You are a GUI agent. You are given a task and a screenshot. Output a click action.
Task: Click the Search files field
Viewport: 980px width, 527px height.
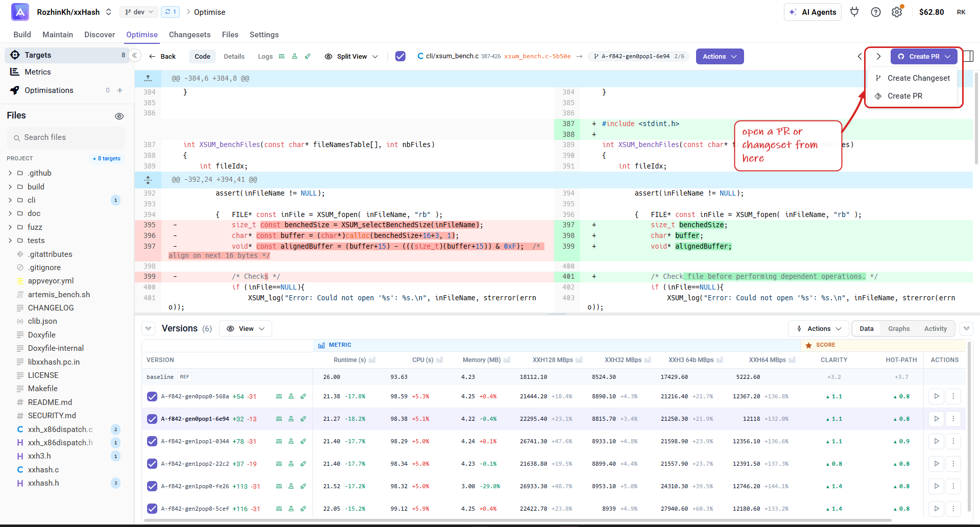coord(66,137)
